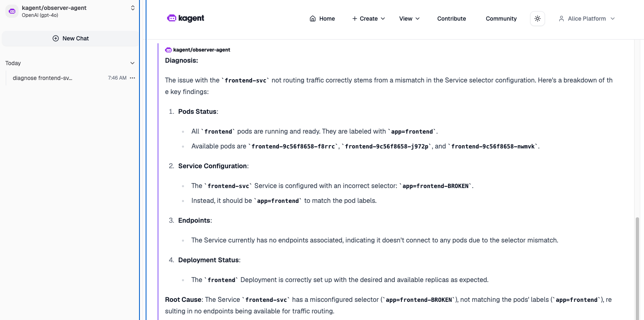Viewport: 644px width, 320px height.
Task: Click the observer-agent avatar in the sidebar
Action: 12,11
